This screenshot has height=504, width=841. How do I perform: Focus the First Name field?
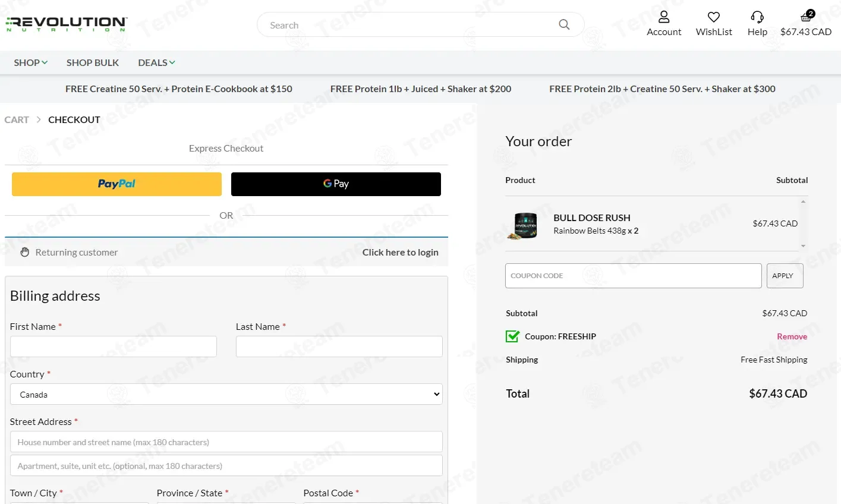[x=114, y=346]
